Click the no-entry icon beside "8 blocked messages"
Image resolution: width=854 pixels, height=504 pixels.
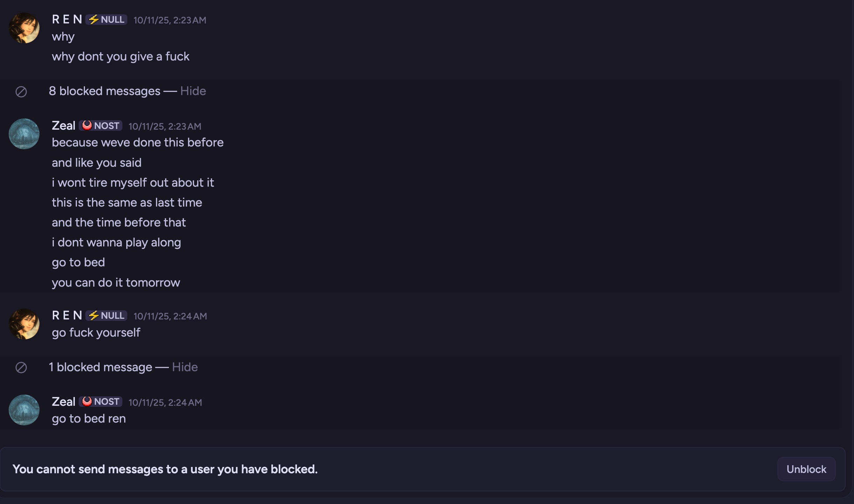pos(21,92)
